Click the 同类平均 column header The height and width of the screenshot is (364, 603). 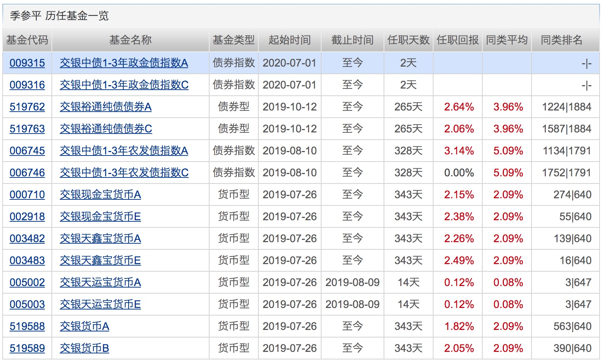[x=507, y=40]
